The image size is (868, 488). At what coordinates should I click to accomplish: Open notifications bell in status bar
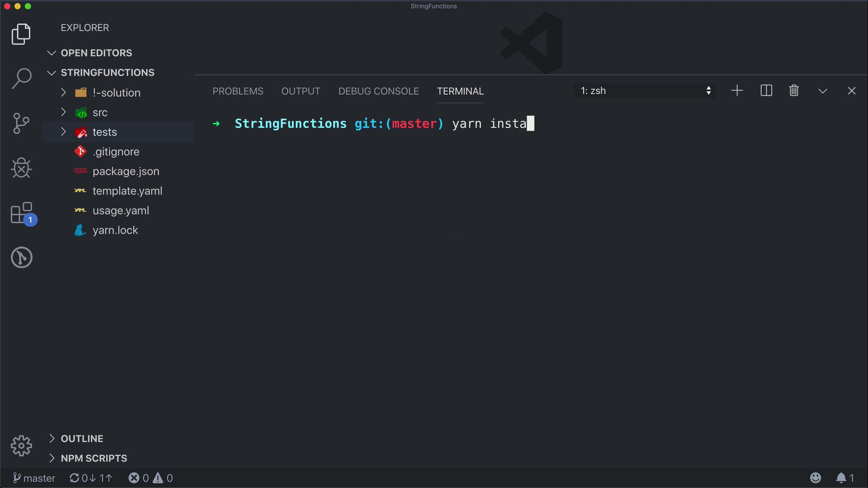click(x=841, y=478)
